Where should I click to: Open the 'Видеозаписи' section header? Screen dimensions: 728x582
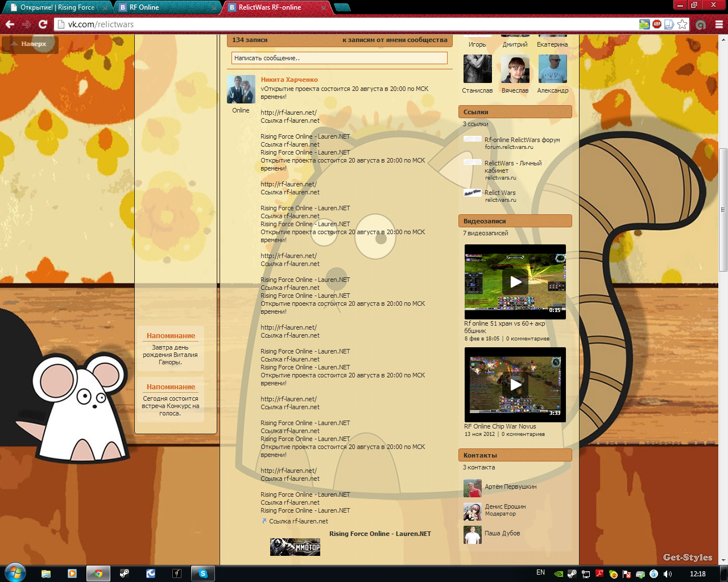click(515, 221)
